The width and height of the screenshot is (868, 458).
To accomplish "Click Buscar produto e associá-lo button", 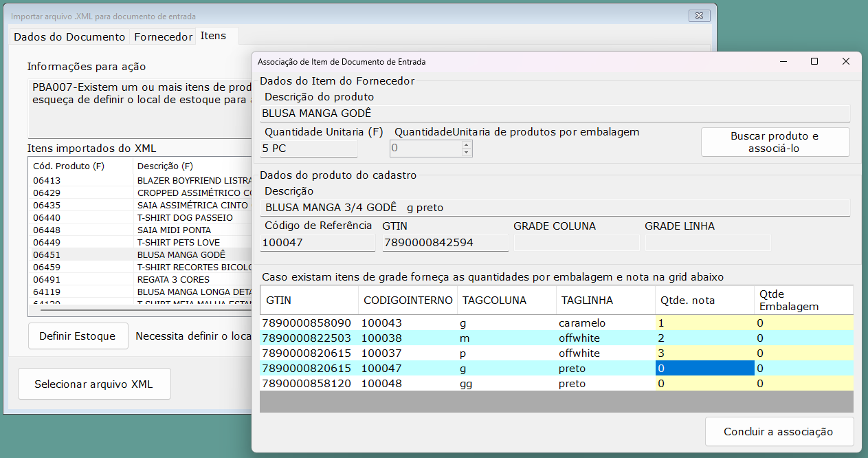I will (x=775, y=142).
